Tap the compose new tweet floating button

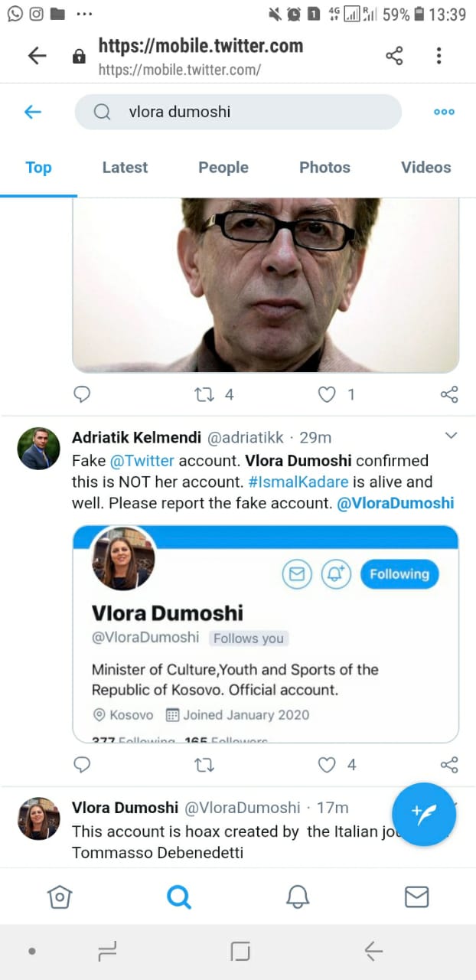click(x=423, y=814)
